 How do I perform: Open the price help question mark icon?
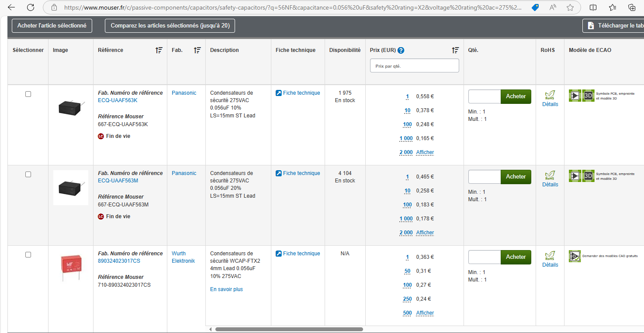tap(401, 50)
